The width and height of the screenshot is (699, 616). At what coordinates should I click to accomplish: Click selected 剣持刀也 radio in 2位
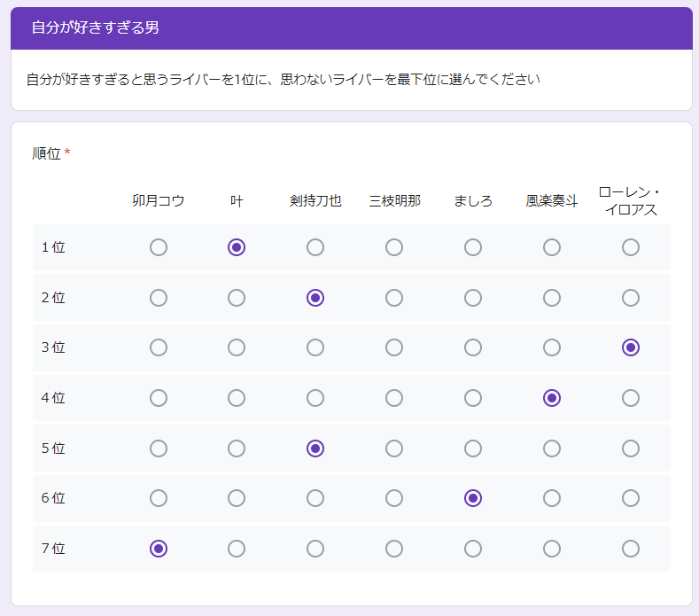point(315,298)
